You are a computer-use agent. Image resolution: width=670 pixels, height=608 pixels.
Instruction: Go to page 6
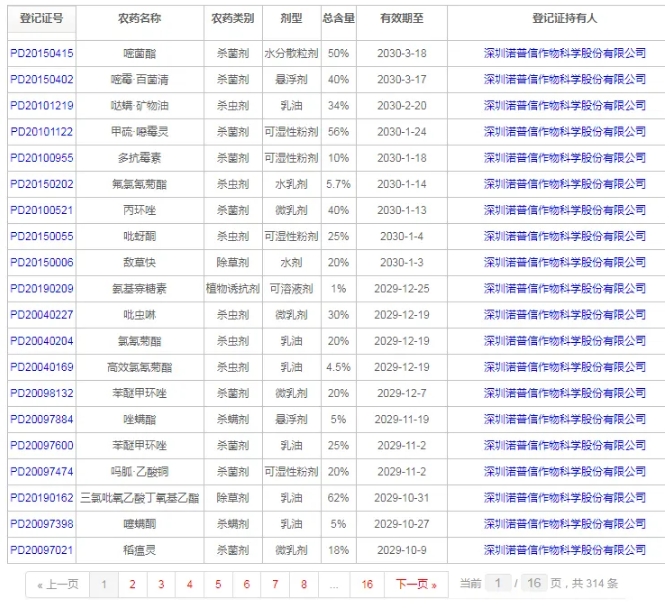247,584
